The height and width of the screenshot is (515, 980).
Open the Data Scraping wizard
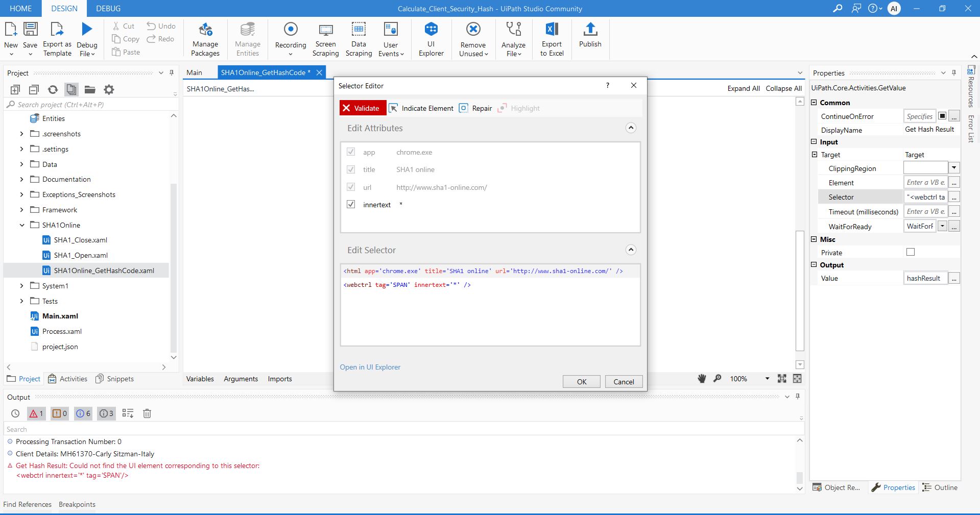pyautogui.click(x=358, y=39)
